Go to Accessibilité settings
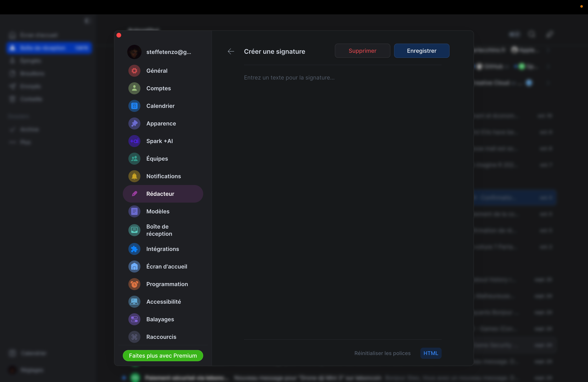 click(163, 302)
